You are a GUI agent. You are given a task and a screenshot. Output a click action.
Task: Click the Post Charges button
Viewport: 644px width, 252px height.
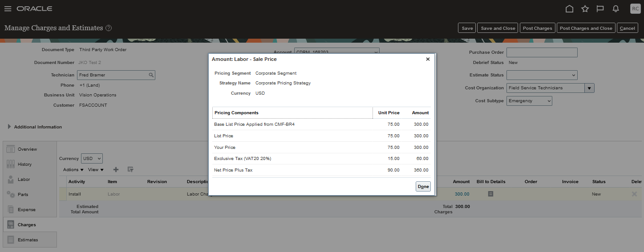coord(537,28)
